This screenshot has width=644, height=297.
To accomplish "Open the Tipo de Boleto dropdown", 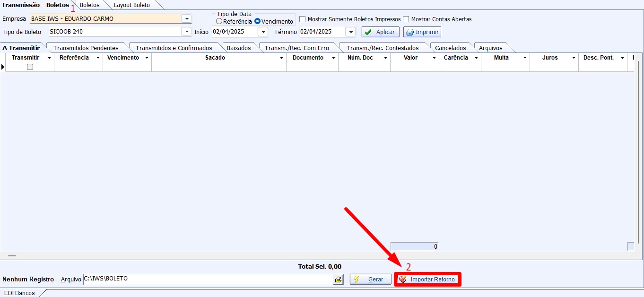I will pos(186,32).
